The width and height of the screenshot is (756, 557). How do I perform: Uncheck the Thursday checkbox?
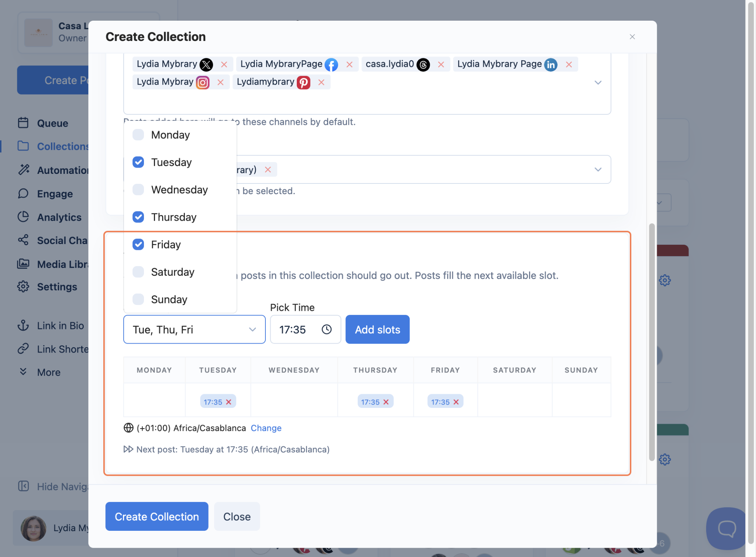click(138, 217)
